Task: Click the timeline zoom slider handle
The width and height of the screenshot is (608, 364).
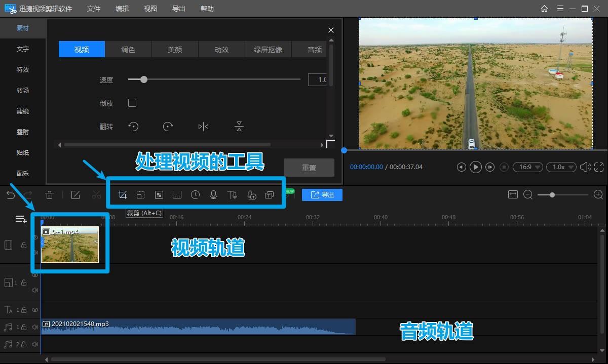Action: (x=552, y=195)
